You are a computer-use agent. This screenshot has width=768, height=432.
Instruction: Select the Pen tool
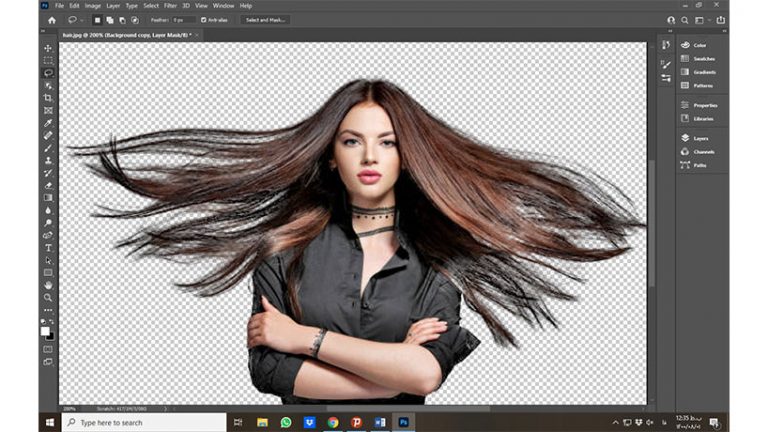point(48,236)
